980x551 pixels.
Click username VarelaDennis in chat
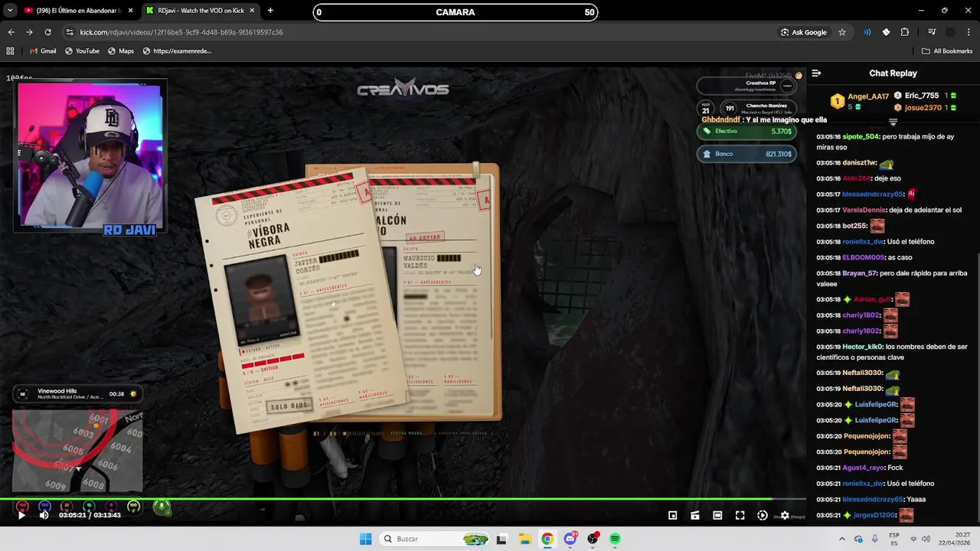(x=864, y=210)
